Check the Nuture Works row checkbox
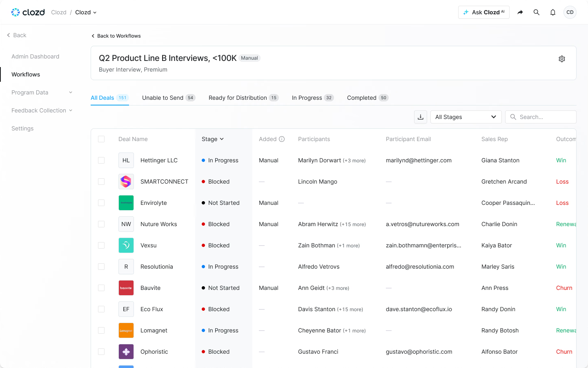This screenshot has width=588, height=368. click(x=101, y=224)
